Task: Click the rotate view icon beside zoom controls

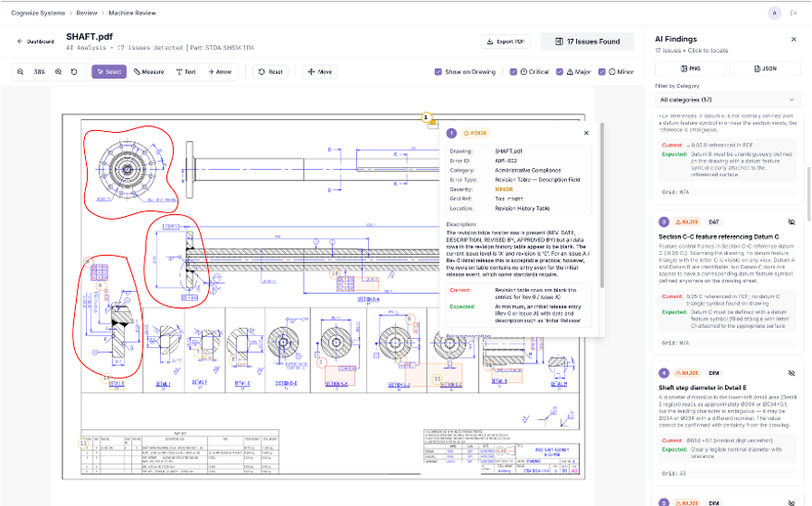Action: [74, 71]
